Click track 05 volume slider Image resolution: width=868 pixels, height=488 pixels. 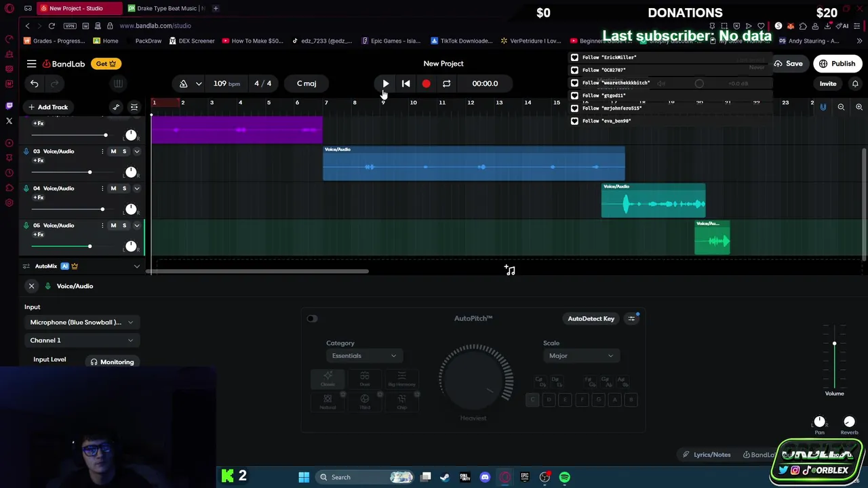point(74,246)
